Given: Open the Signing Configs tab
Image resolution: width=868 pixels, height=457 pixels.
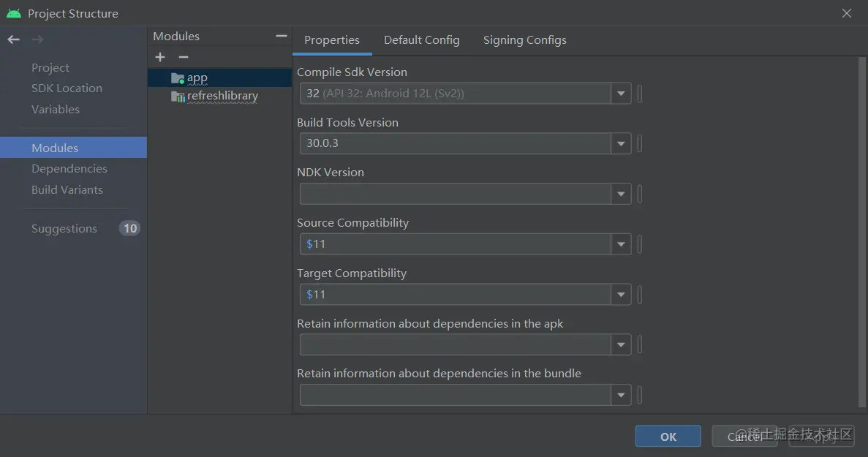Looking at the screenshot, I should pyautogui.click(x=525, y=40).
